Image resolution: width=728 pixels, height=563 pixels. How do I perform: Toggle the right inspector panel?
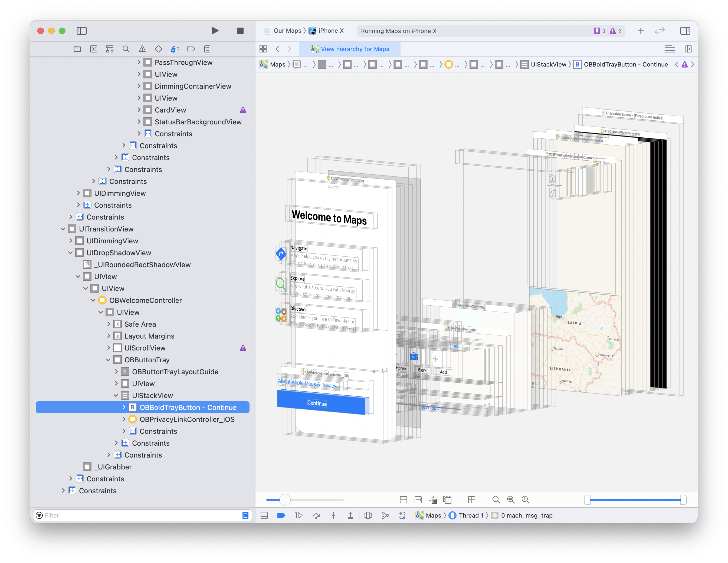[685, 31]
